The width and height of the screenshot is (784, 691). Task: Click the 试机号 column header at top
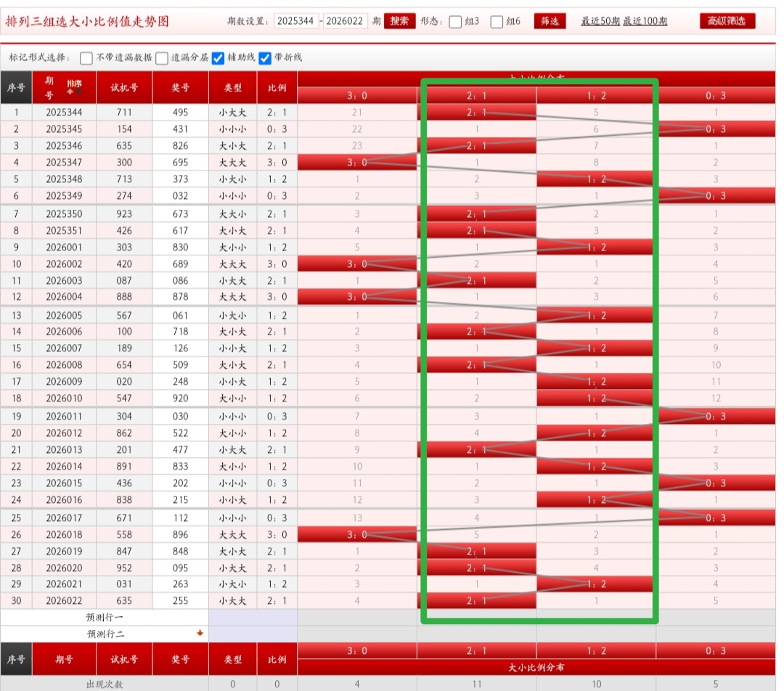124,88
